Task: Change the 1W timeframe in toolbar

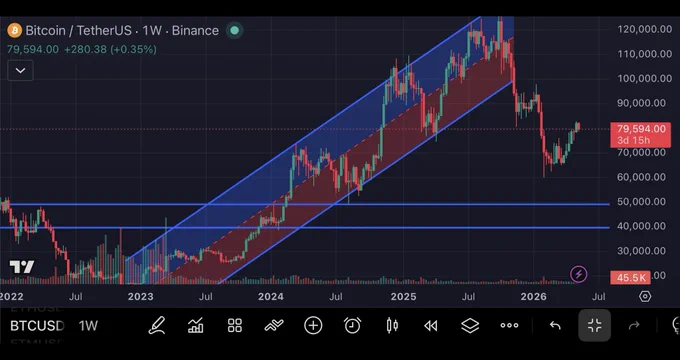Action: (x=88, y=325)
